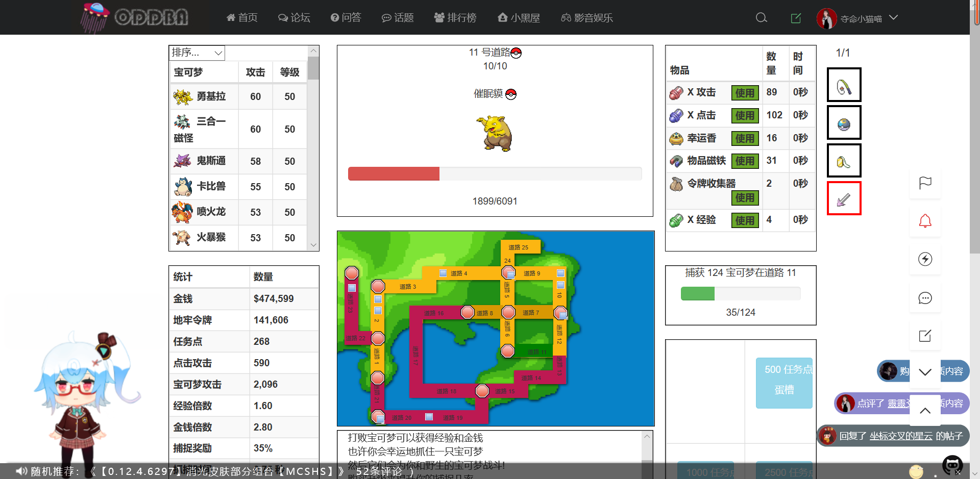This screenshot has height=479, width=980.
Task: Click the ODDBA site logo
Action: (x=135, y=17)
